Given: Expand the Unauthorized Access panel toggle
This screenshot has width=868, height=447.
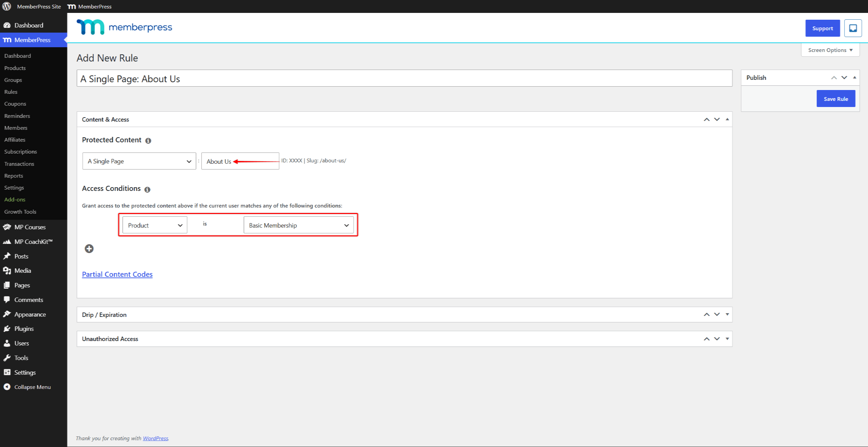Looking at the screenshot, I should (x=727, y=339).
